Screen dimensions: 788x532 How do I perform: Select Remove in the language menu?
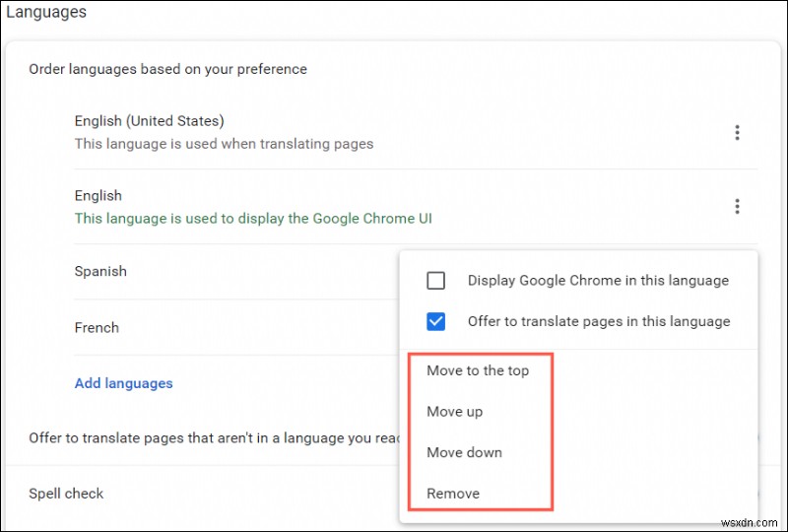[x=453, y=494]
